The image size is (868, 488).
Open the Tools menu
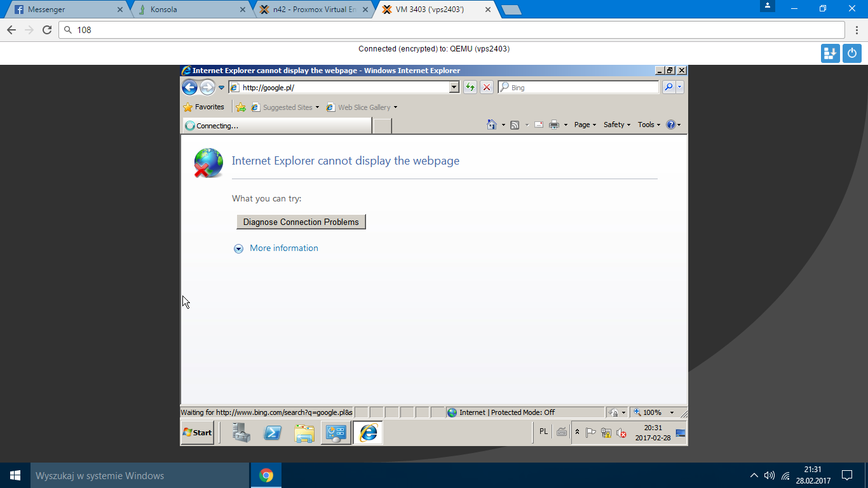point(649,125)
